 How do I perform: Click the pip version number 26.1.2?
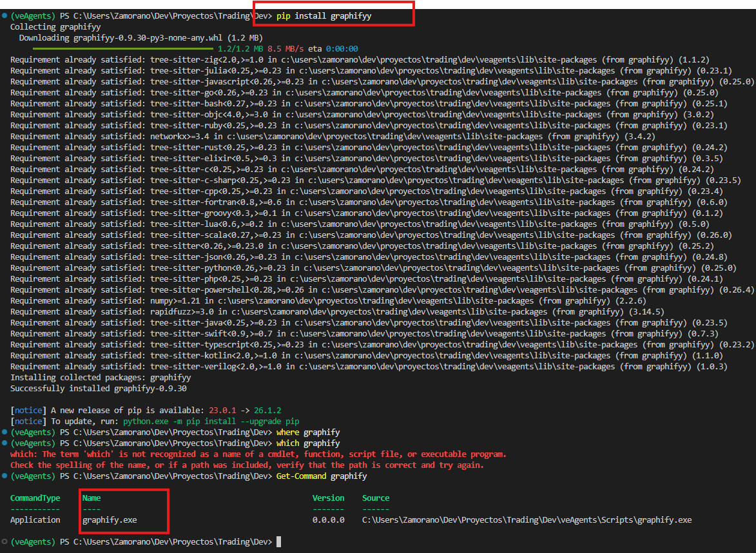pyautogui.click(x=267, y=411)
